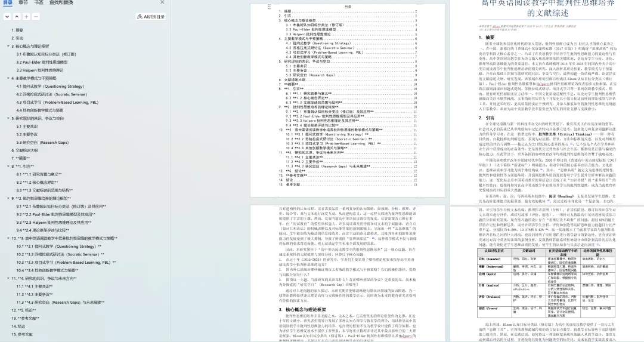Select outline entry '11.1 **4.1 主要共识**'
Image resolution: width=644 pixels, height=342 pixels.
tap(35, 286)
